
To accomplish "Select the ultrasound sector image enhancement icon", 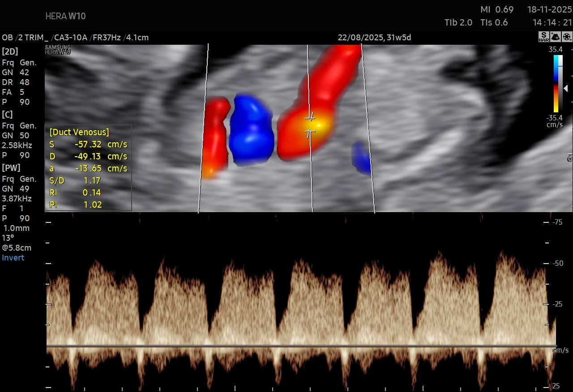I will (555, 37).
